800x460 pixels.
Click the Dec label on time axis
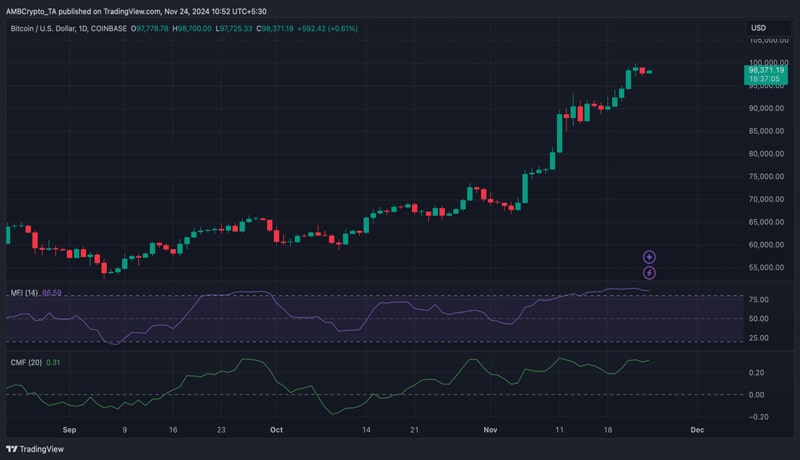click(697, 430)
